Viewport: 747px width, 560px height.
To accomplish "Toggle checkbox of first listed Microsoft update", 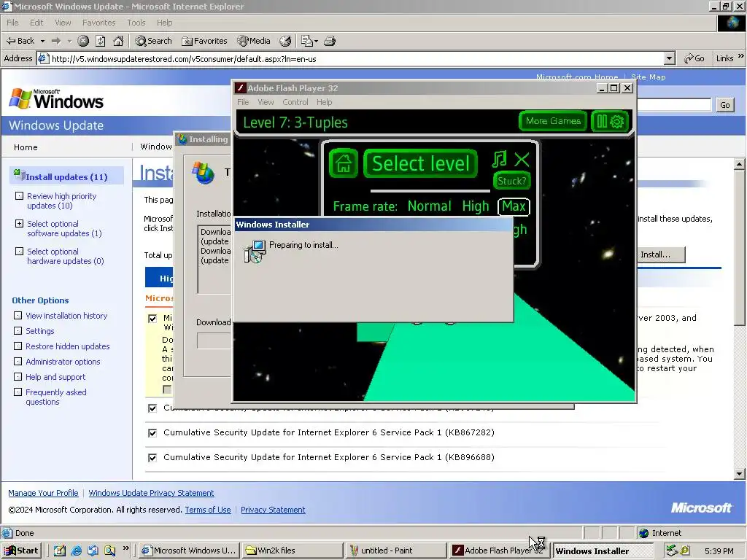I will pos(152,319).
